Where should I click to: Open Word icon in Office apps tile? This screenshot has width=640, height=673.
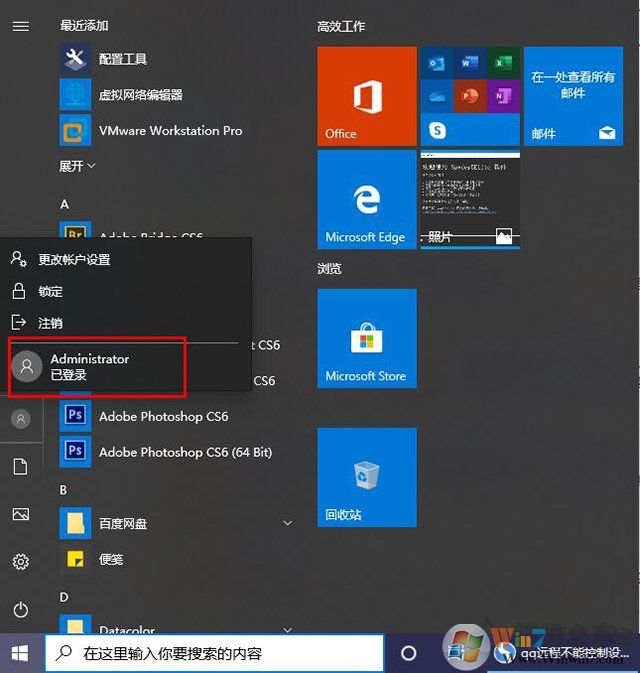tap(470, 64)
